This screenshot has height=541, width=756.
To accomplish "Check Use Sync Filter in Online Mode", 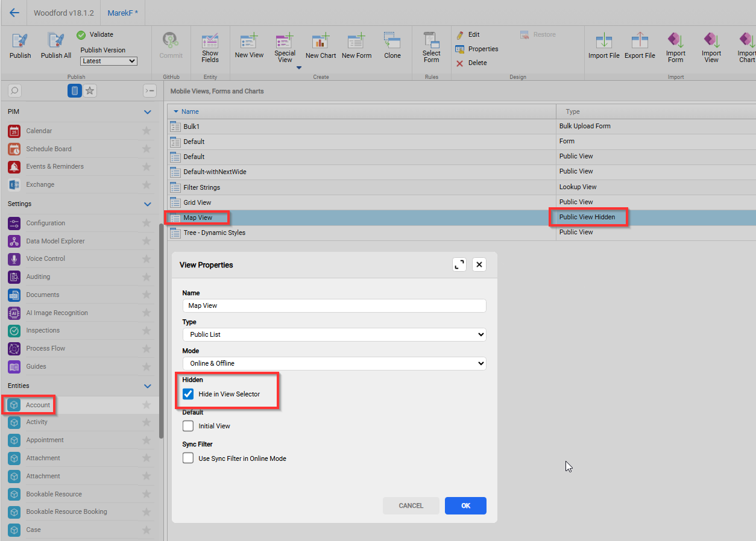I will [188, 458].
